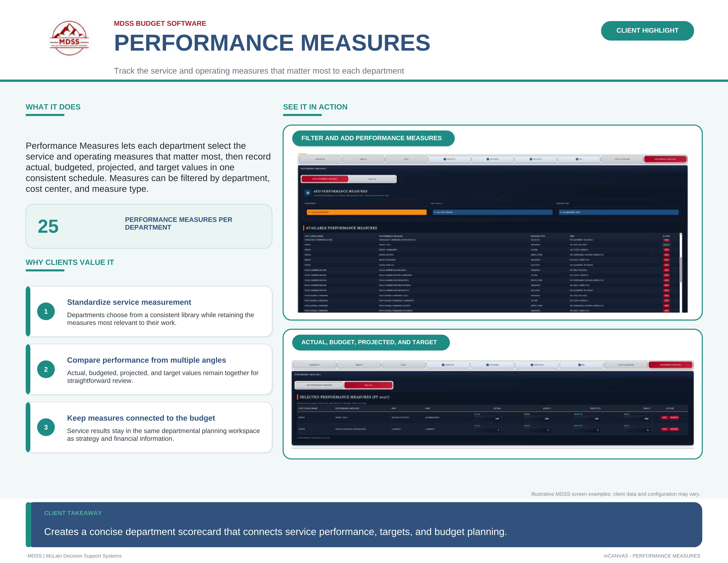Screen dimensions: 728x563
Task: Click 'Available Performance Measures' heading
Action: point(341,228)
